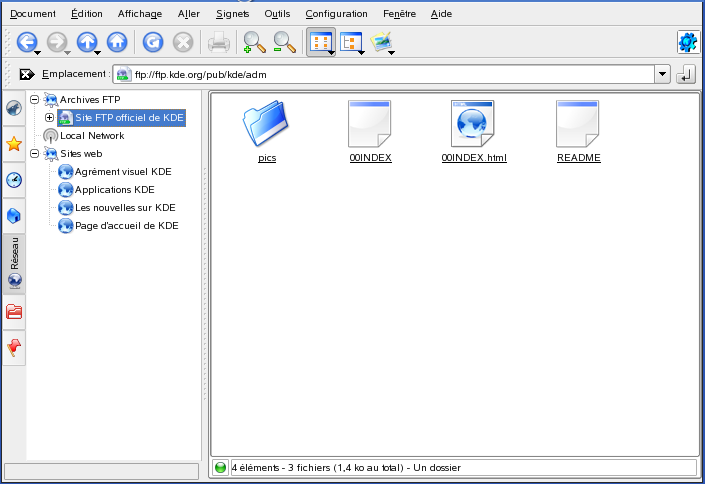Open the 00INDEX file
The height and width of the screenshot is (485, 705).
[370, 132]
